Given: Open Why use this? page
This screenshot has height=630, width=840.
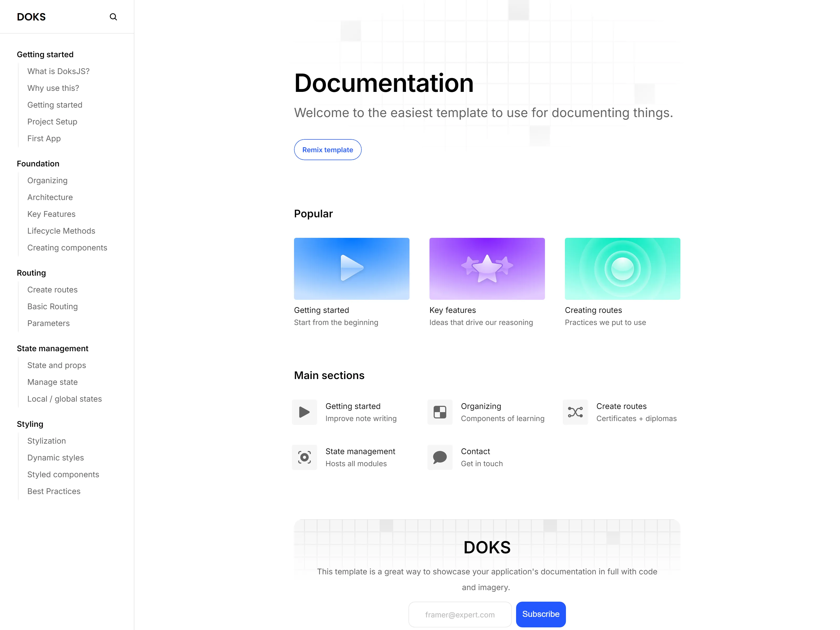Looking at the screenshot, I should [x=53, y=88].
